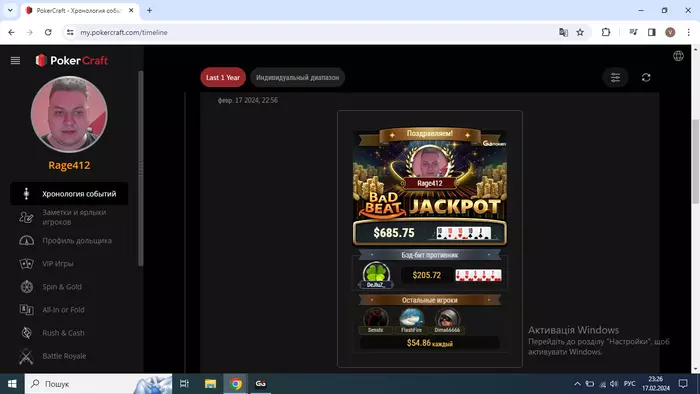
Task: Click the VIP games cards icon
Action: (26, 264)
